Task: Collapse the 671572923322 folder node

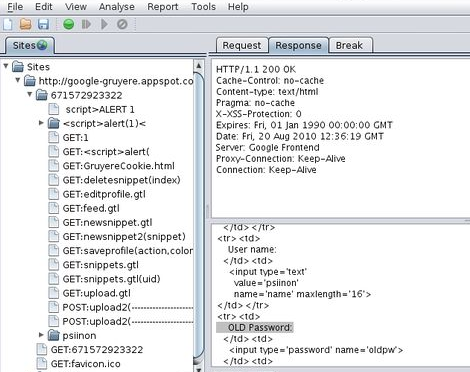Action: click(30, 94)
